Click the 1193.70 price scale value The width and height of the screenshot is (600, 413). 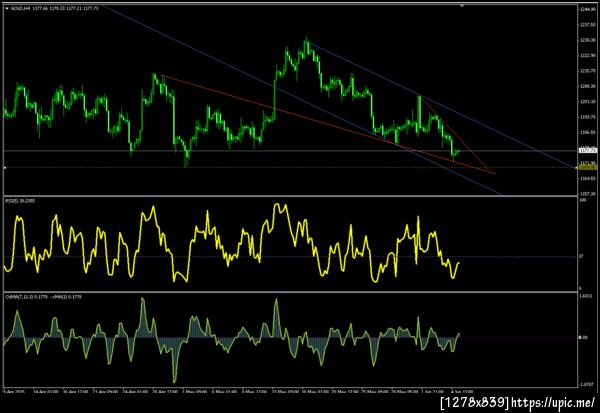(x=588, y=117)
